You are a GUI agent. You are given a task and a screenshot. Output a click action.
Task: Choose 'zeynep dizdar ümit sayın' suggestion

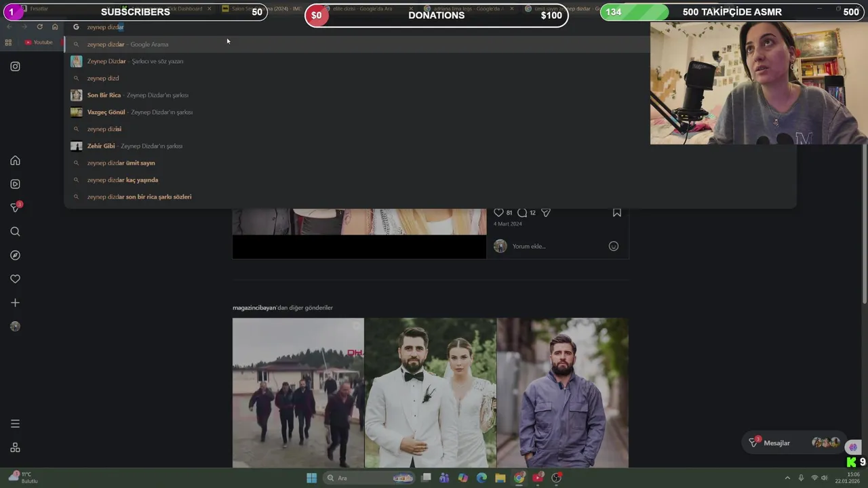point(430,163)
